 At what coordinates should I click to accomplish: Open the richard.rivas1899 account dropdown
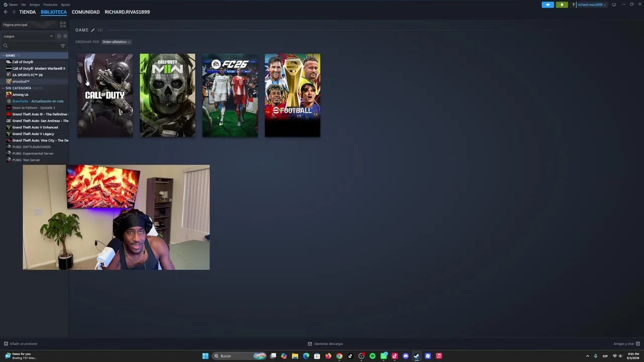pyautogui.click(x=592, y=5)
